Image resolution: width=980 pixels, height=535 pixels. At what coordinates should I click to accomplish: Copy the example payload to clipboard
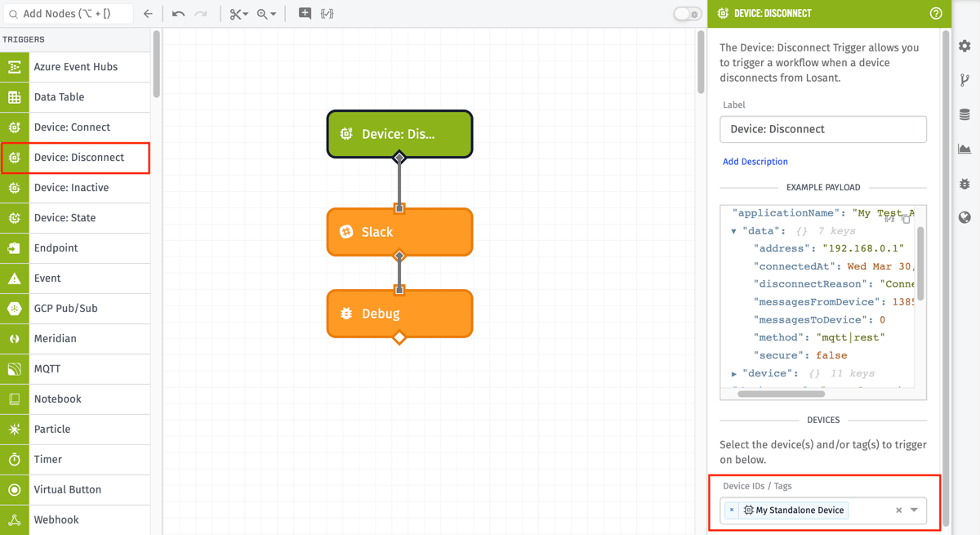pyautogui.click(x=906, y=218)
